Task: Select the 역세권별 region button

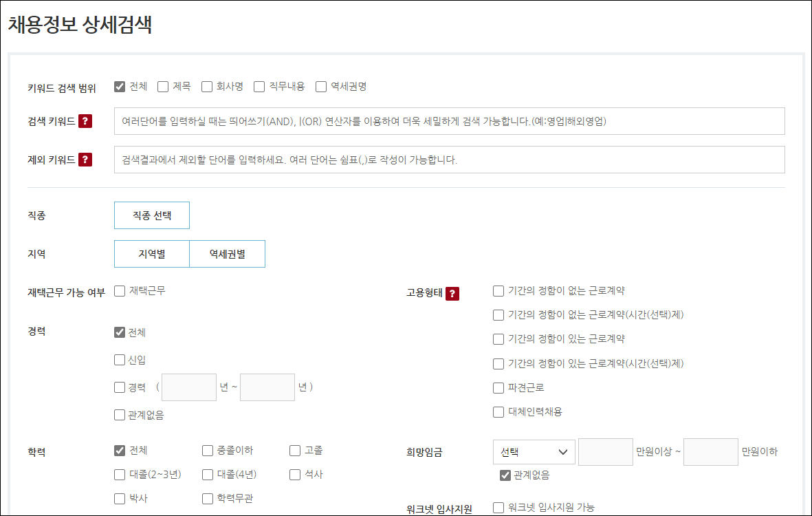Action: pos(228,254)
